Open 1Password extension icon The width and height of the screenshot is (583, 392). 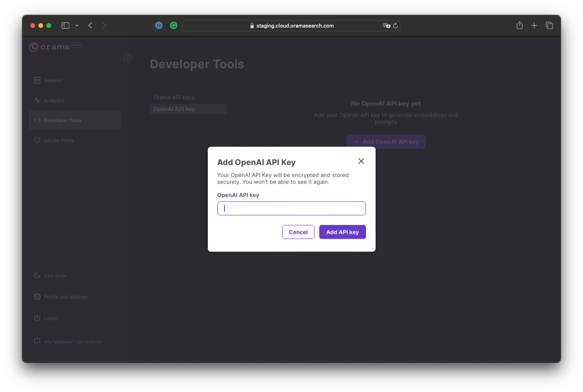click(159, 26)
